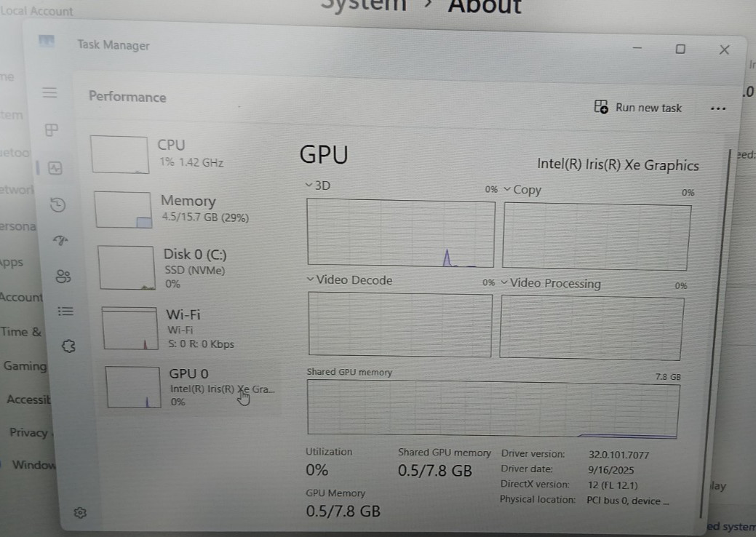756x537 pixels.
Task: Click the Task Manager app icon in title bar
Action: pyautogui.click(x=47, y=41)
